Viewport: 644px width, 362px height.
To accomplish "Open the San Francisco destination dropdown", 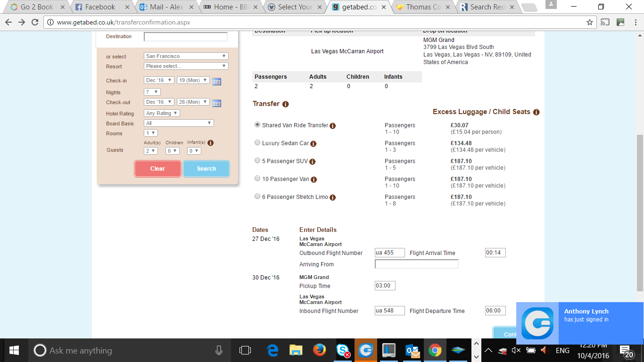I will point(186,56).
